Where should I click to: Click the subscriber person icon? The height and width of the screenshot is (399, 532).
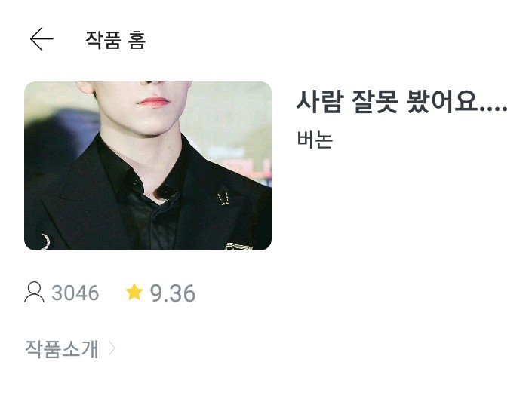pyautogui.click(x=34, y=292)
